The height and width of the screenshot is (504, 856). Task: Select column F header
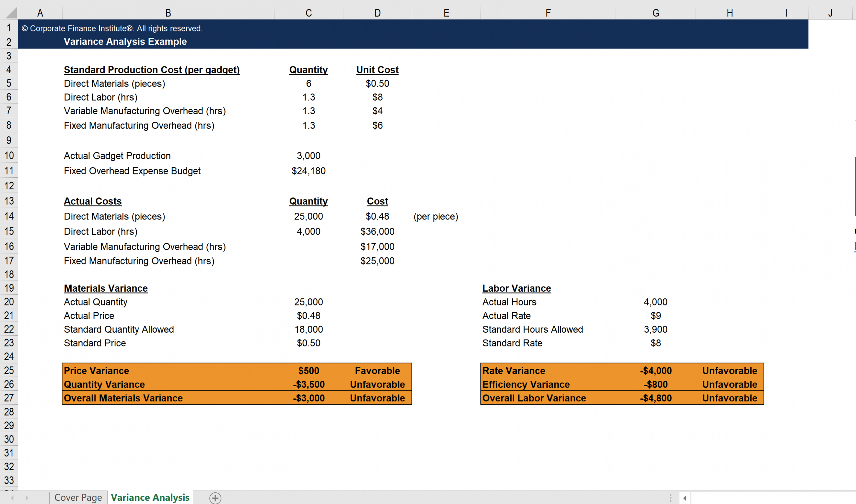[548, 13]
